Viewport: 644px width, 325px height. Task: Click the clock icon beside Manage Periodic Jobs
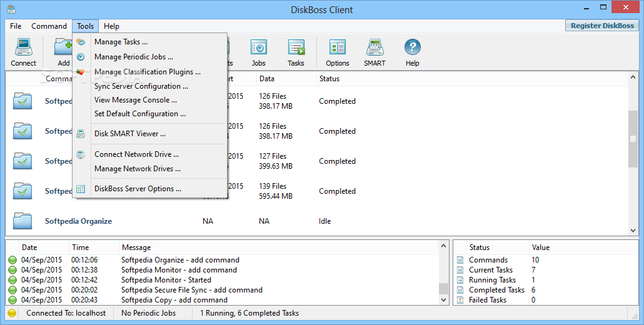(81, 57)
